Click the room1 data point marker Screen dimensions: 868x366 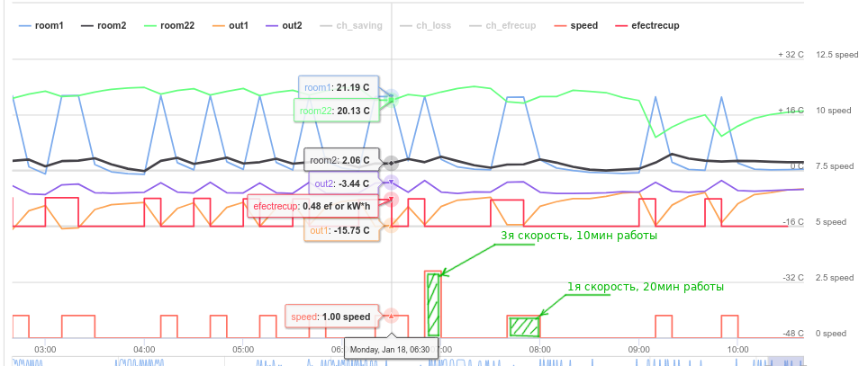392,95
